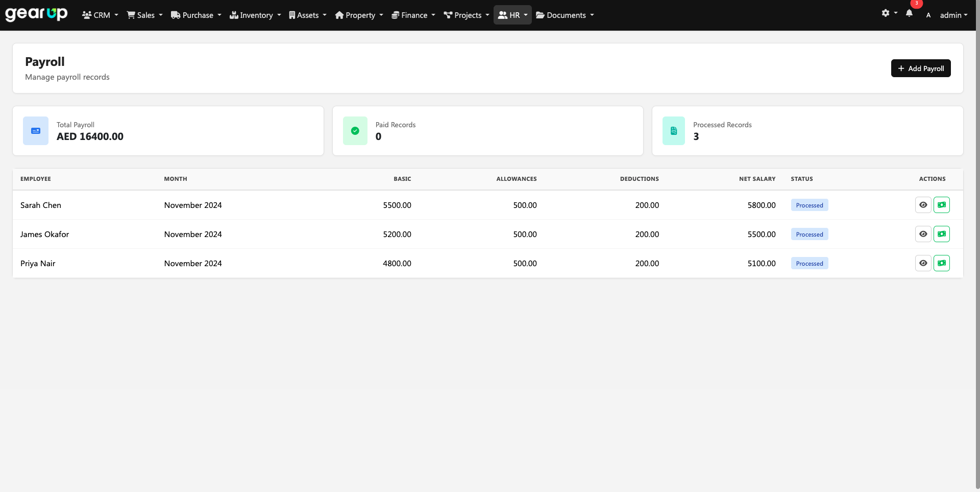The image size is (980, 492).
Task: Click the AED 16400.00 total value
Action: click(x=90, y=136)
